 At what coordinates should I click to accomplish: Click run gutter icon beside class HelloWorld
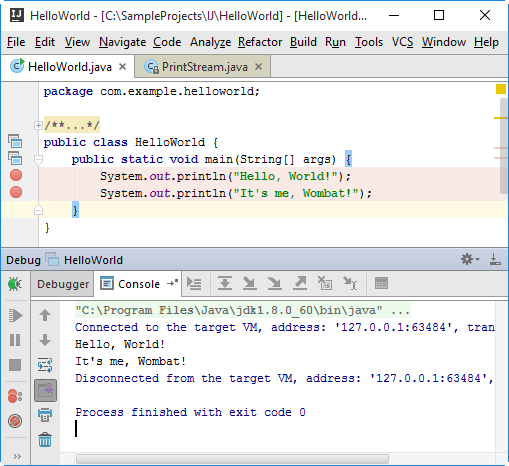(15, 141)
